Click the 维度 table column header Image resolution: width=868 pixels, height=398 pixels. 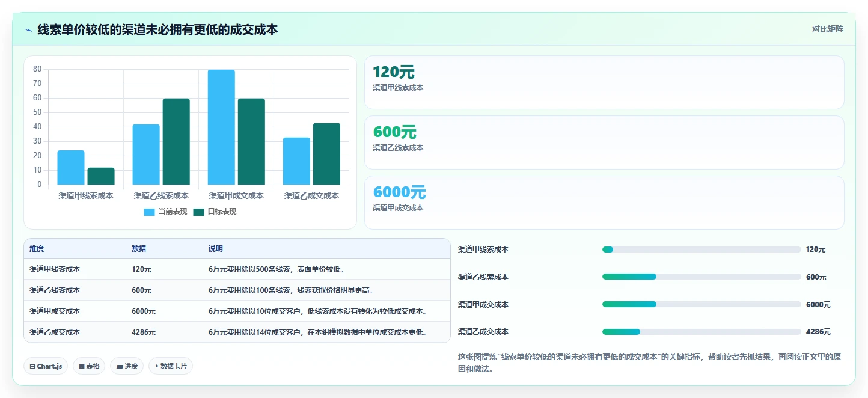37,249
